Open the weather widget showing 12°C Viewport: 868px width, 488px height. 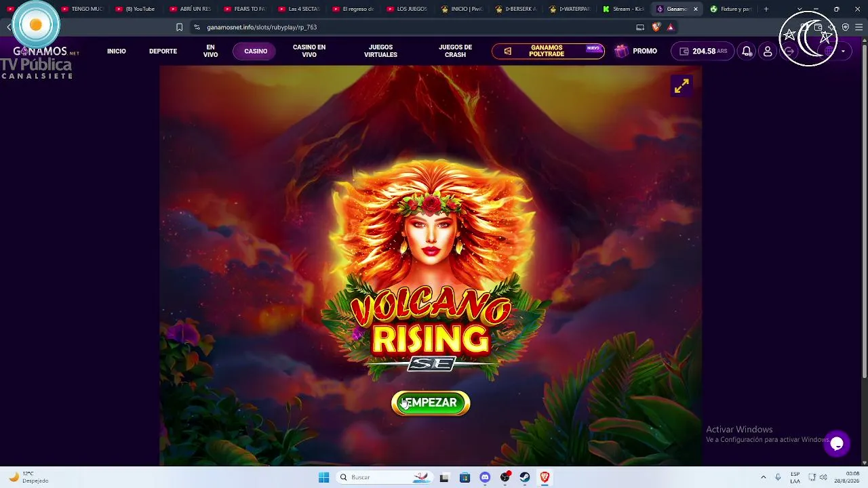click(x=28, y=477)
